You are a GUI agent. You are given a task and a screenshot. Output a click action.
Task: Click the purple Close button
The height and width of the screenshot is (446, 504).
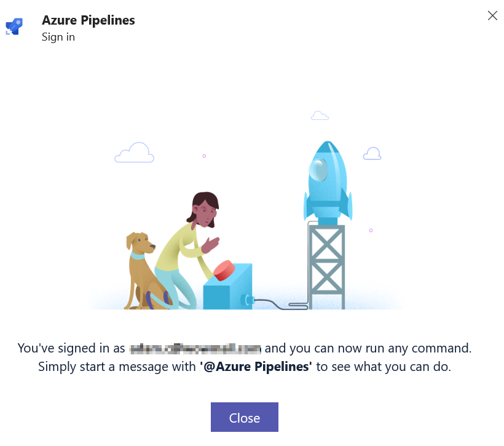tap(244, 417)
